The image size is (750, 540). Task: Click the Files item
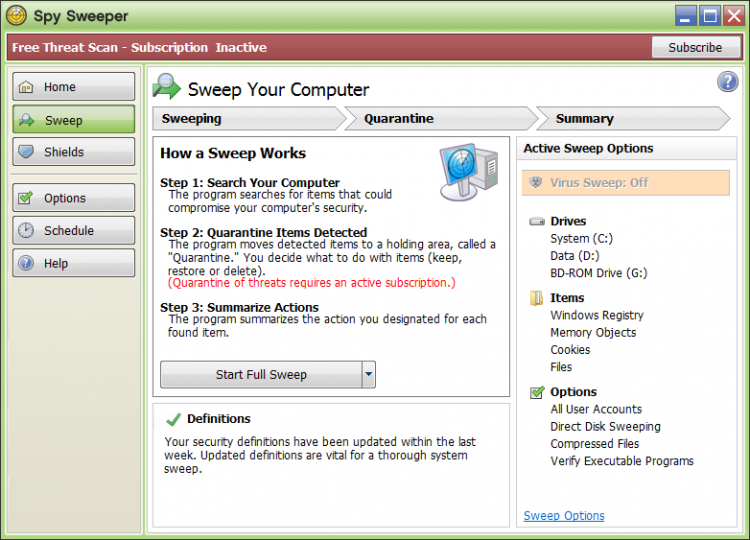[561, 367]
